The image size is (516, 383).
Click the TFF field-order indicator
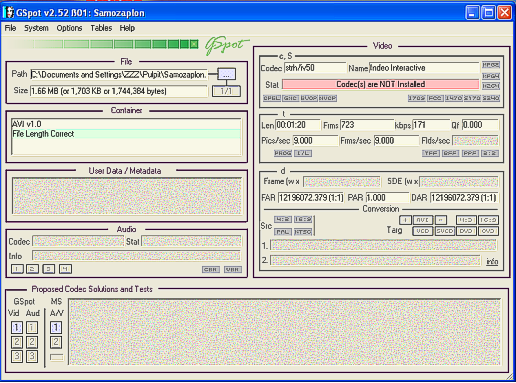tap(431, 153)
